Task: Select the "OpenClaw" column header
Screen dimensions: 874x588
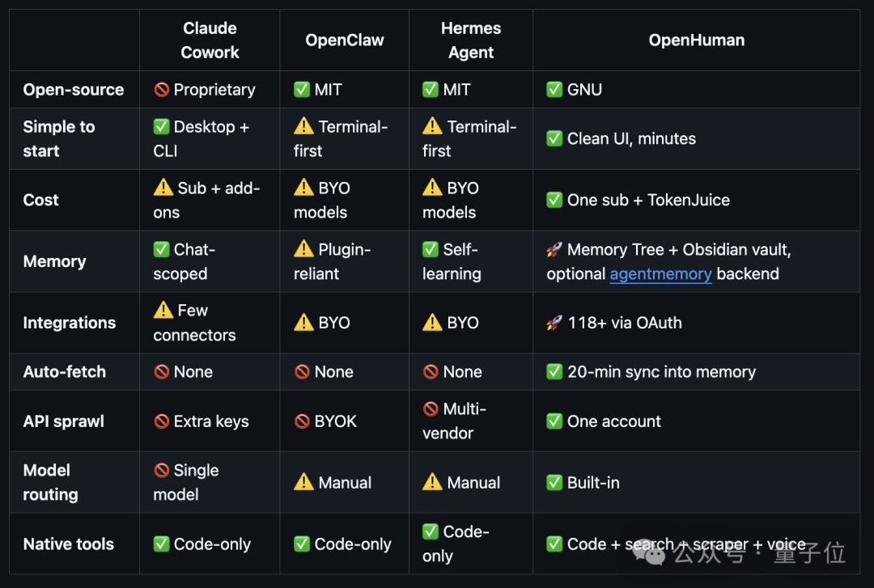Action: (x=345, y=40)
